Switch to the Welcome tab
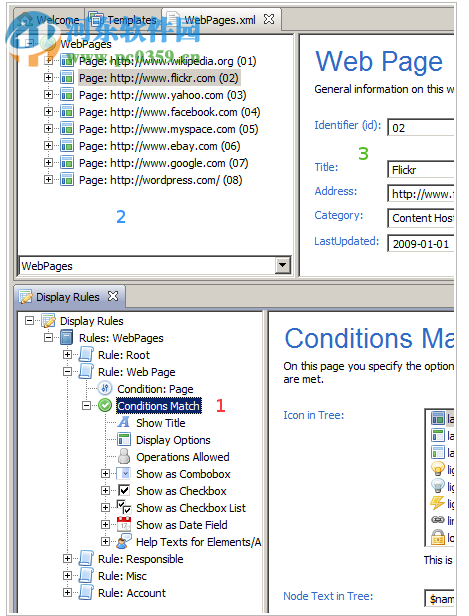The width and height of the screenshot is (469, 616). 49,19
